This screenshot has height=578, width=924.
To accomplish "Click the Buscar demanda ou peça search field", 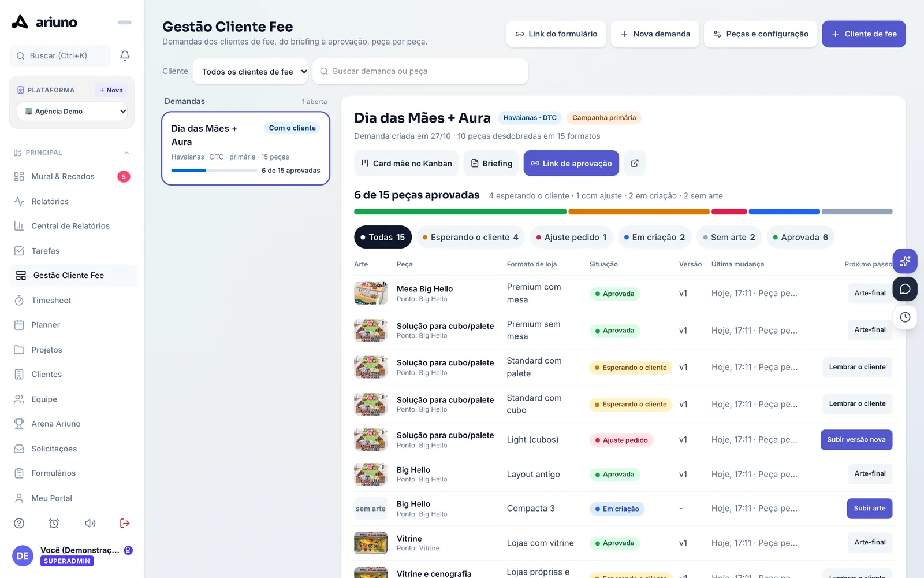I will pos(420,72).
